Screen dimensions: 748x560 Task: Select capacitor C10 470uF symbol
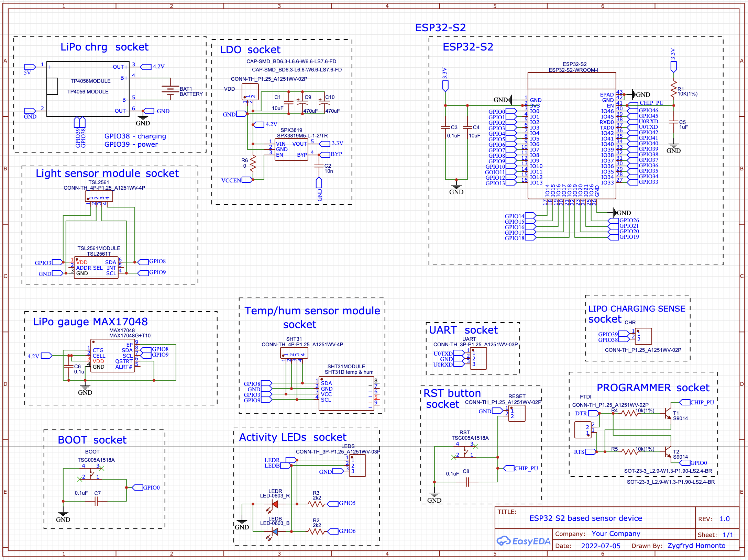(324, 102)
